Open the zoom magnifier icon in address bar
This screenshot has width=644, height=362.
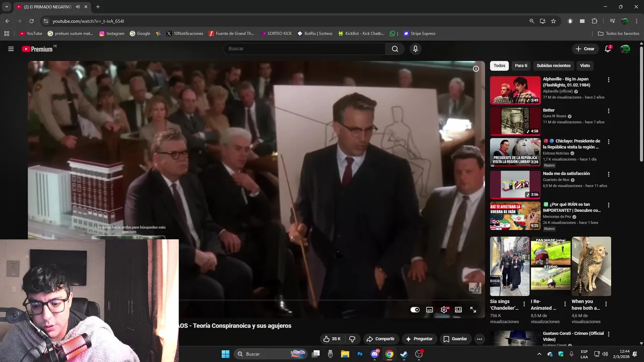tap(532, 21)
